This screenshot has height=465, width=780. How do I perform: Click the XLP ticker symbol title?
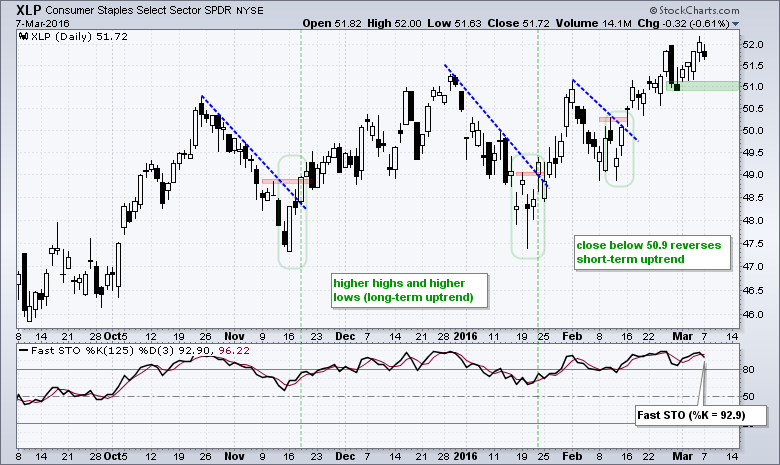pos(29,10)
